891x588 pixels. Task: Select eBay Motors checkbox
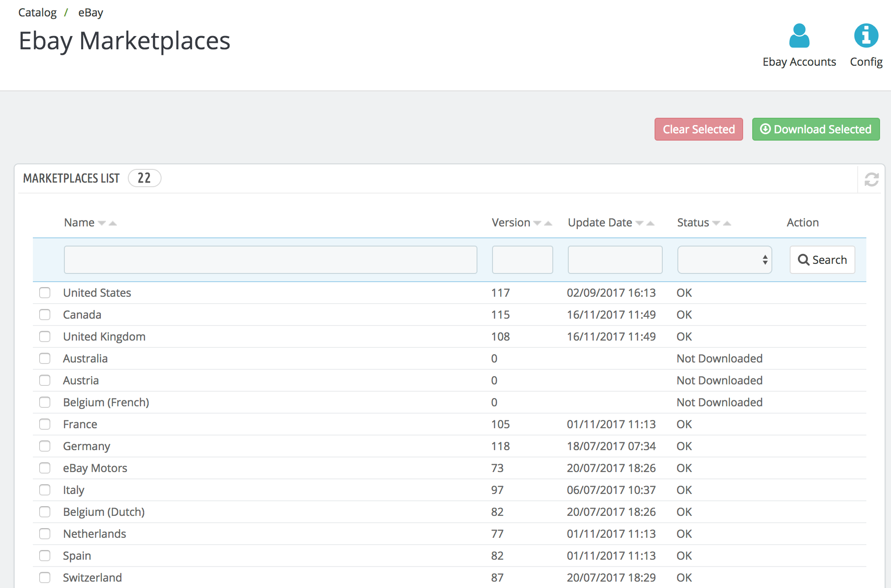point(45,468)
